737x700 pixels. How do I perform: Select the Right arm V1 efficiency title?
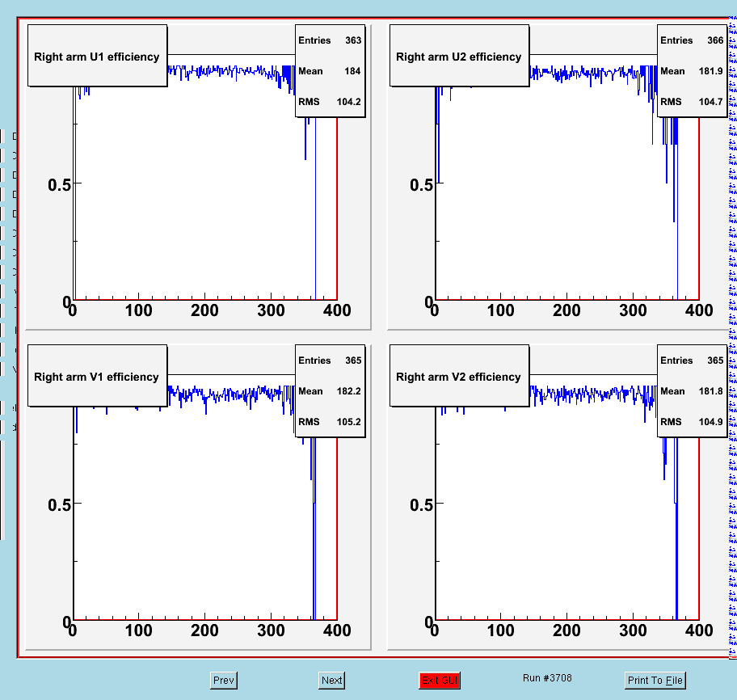point(97,377)
